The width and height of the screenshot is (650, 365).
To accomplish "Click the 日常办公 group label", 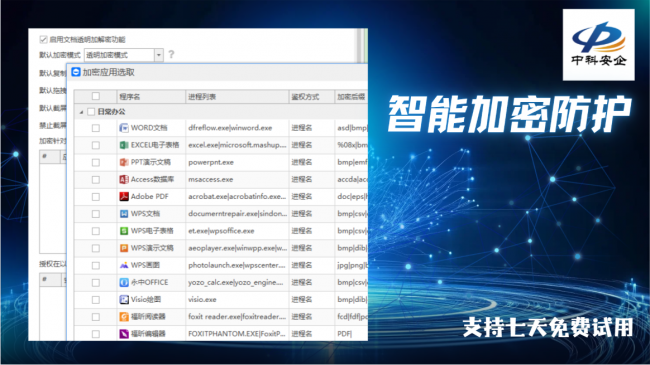I will tap(111, 112).
